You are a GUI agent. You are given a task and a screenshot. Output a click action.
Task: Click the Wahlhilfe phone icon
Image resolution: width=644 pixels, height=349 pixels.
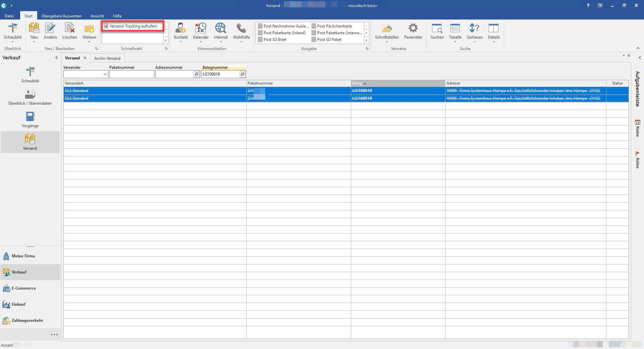[241, 29]
